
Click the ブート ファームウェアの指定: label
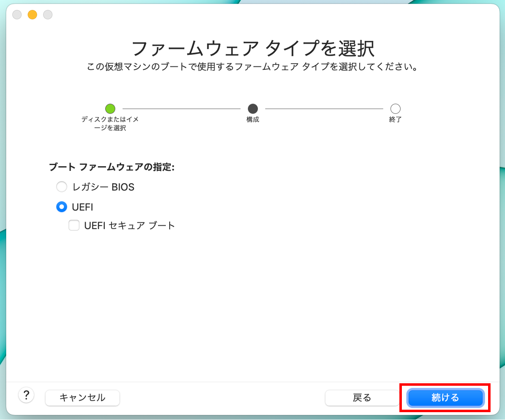[112, 167]
